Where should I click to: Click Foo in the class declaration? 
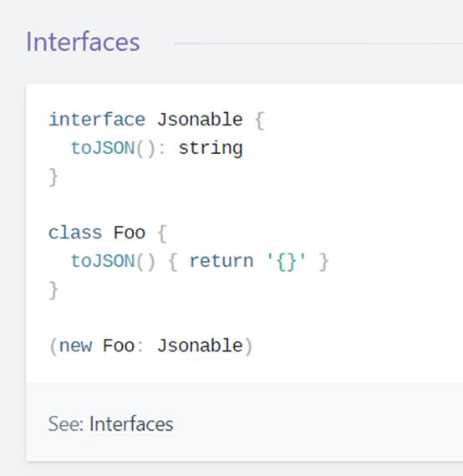(130, 233)
